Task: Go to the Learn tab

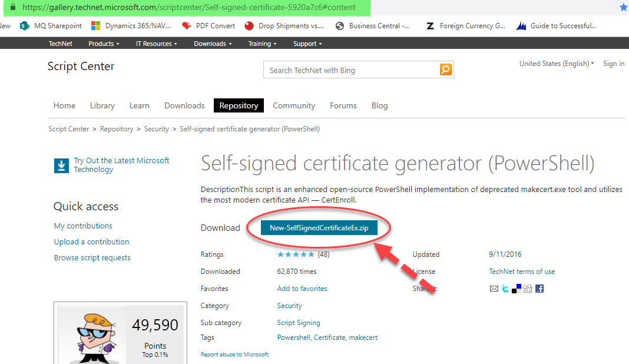Action: click(x=139, y=105)
